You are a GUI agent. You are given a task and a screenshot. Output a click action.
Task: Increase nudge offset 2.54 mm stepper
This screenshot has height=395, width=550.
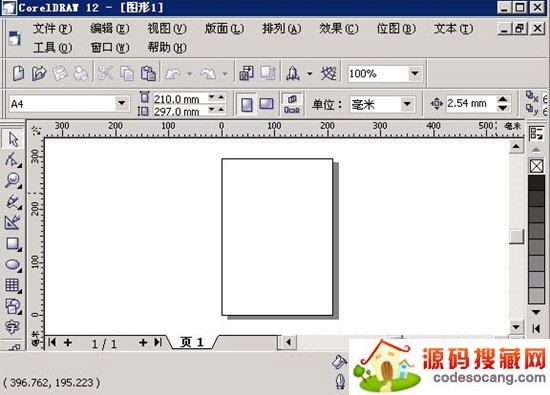point(503,100)
